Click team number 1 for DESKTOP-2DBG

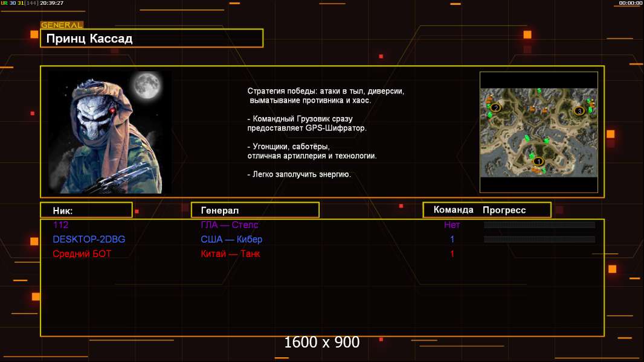[452, 239]
